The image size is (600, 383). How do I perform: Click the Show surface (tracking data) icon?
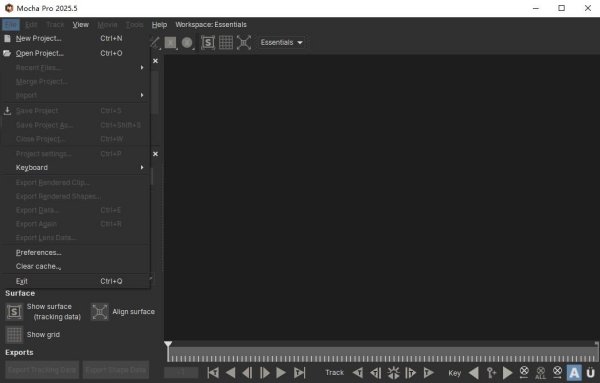click(14, 312)
